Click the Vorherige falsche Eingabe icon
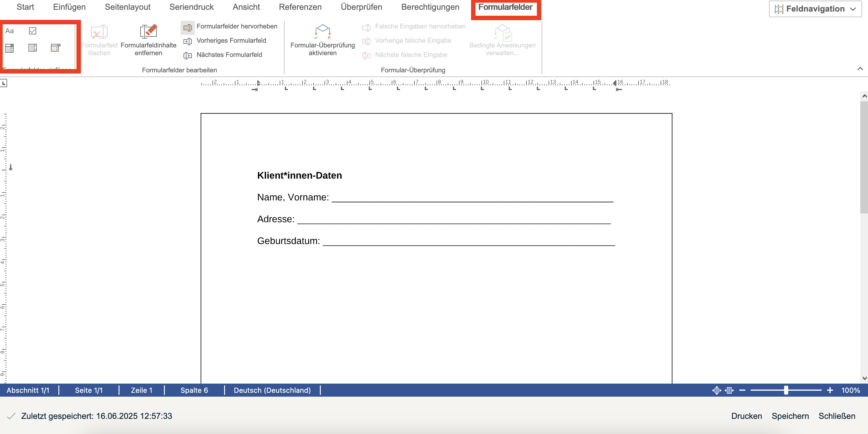 click(366, 41)
